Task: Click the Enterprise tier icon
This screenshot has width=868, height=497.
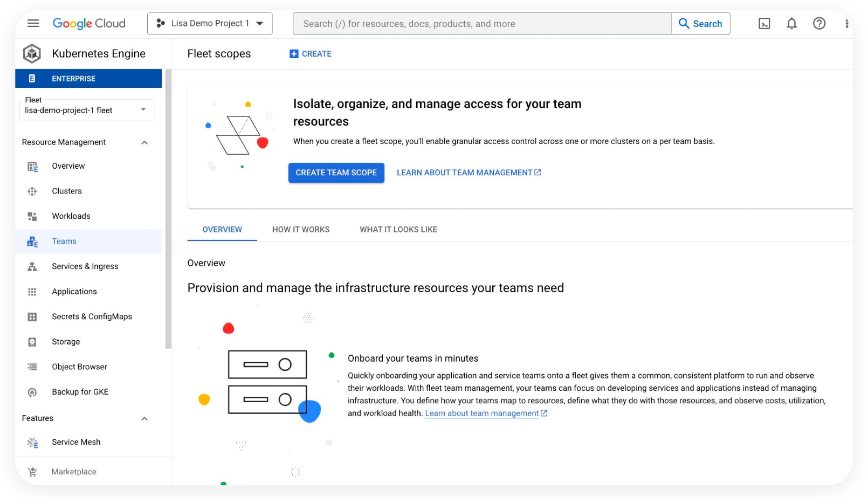Action: (32, 79)
